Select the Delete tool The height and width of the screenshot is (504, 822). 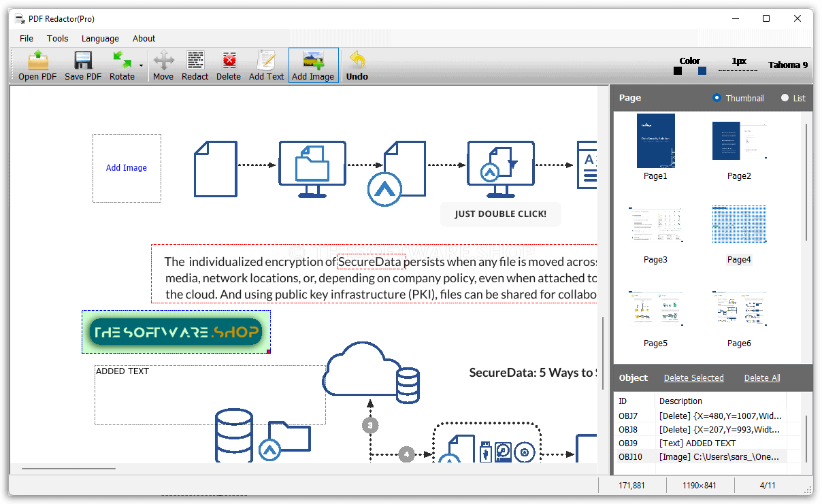click(x=229, y=65)
